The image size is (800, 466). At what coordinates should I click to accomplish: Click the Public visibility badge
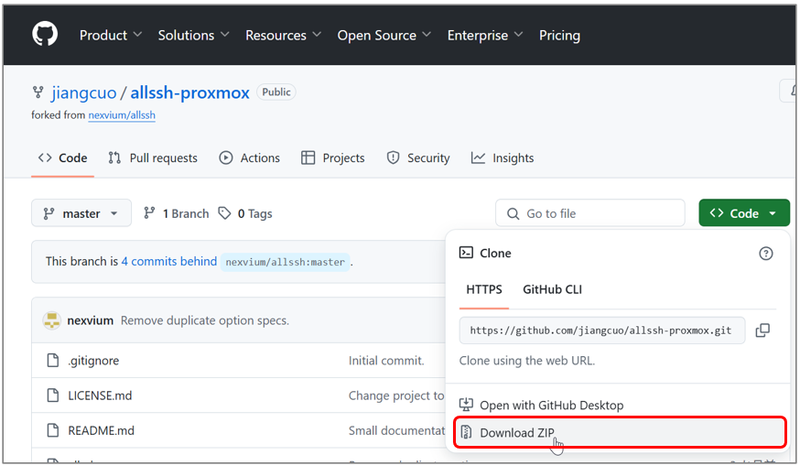coord(276,92)
